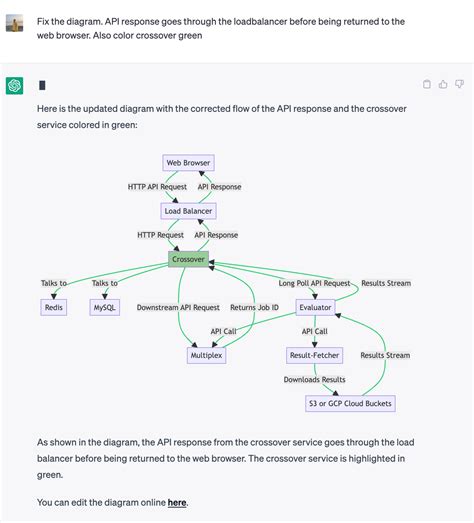Viewport: 474px width, 523px height.
Task: Select the Result-Fetcher node
Action: (x=315, y=355)
